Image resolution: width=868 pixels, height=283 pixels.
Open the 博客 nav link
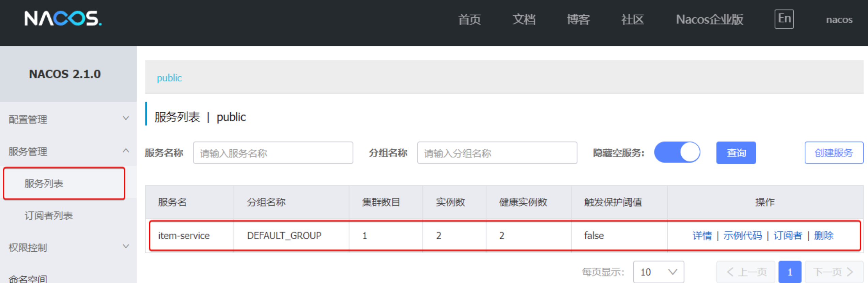pyautogui.click(x=578, y=19)
